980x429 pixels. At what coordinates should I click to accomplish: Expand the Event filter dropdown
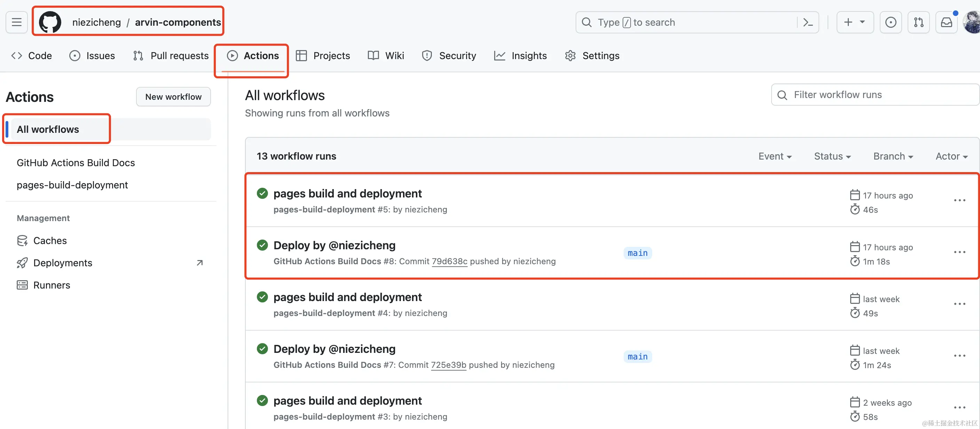tap(775, 156)
